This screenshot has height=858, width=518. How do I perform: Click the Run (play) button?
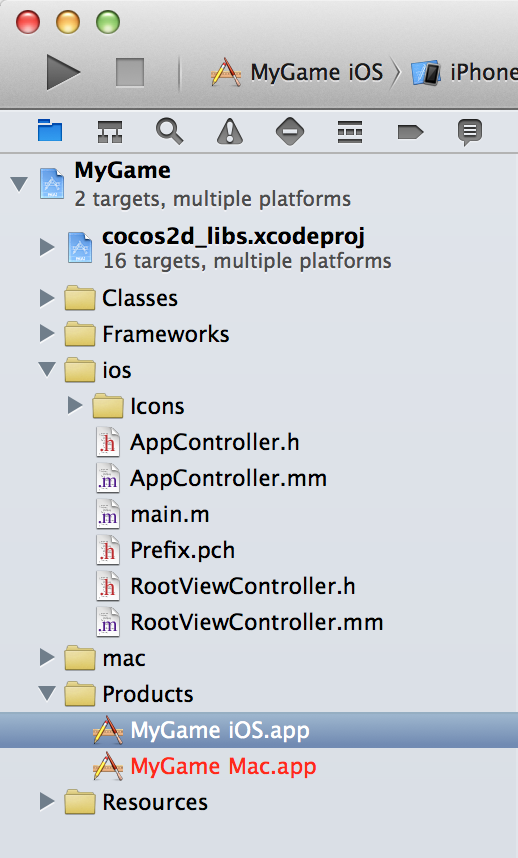click(x=63, y=72)
